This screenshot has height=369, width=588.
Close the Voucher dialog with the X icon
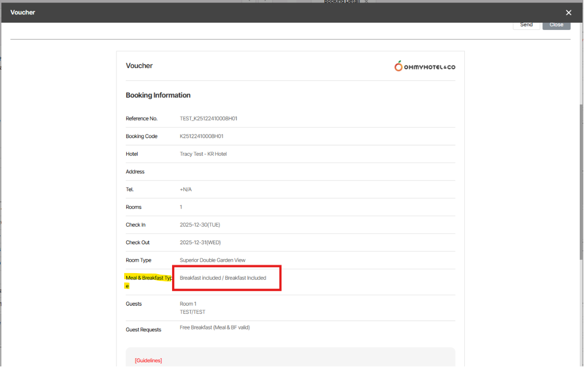(568, 12)
